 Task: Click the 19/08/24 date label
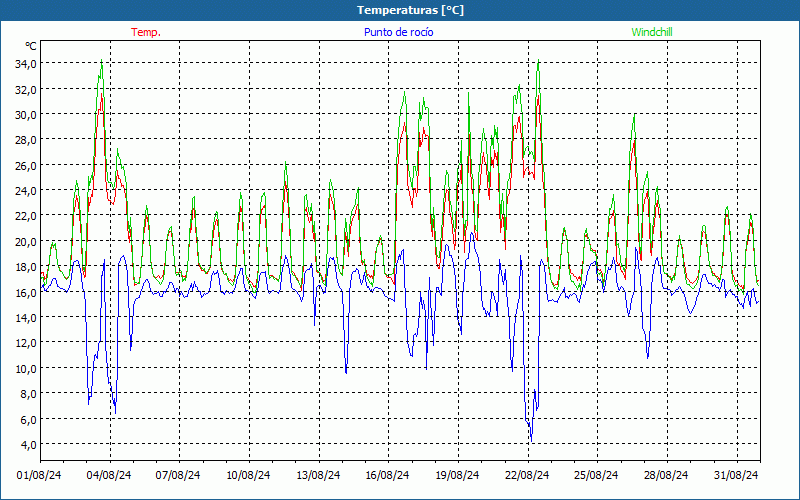pos(457,475)
